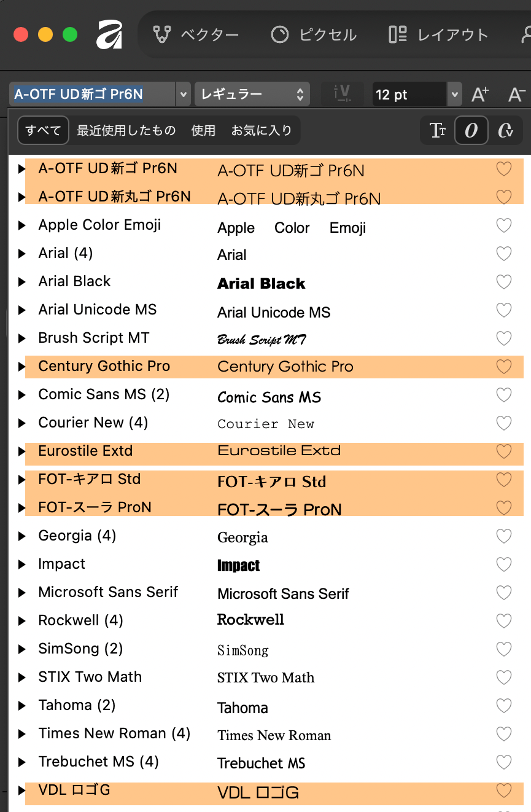Select the Impact font from the list
The width and height of the screenshot is (531, 812).
(x=62, y=564)
